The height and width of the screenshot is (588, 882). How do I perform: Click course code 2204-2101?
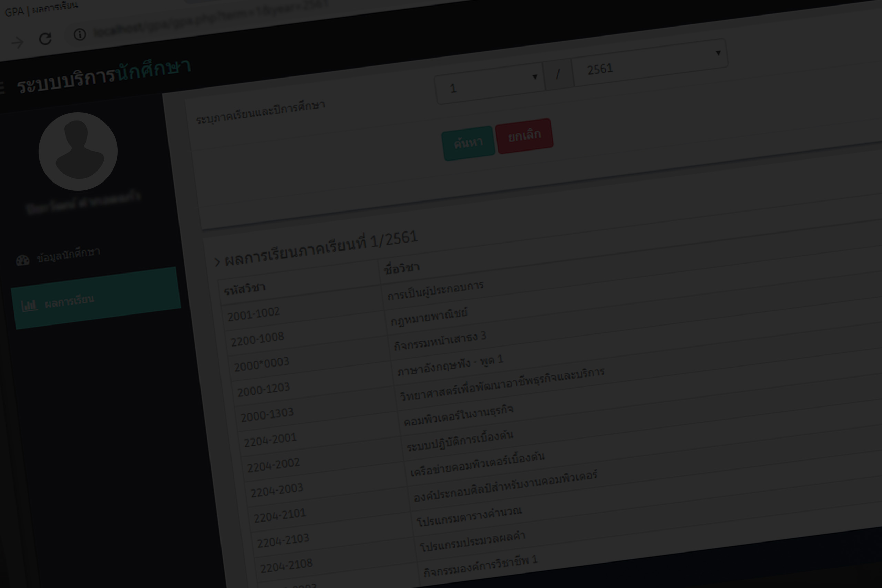(x=280, y=516)
